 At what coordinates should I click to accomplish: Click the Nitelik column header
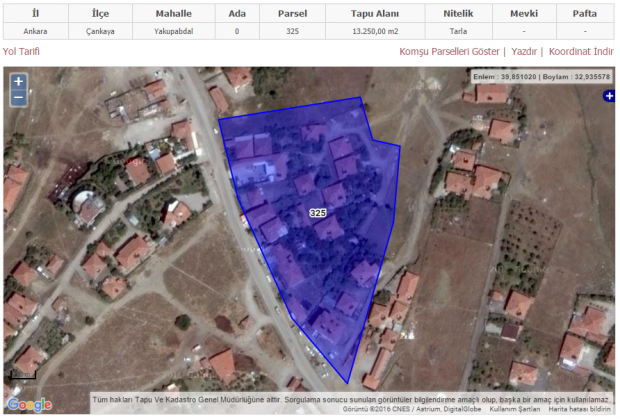[x=458, y=13]
